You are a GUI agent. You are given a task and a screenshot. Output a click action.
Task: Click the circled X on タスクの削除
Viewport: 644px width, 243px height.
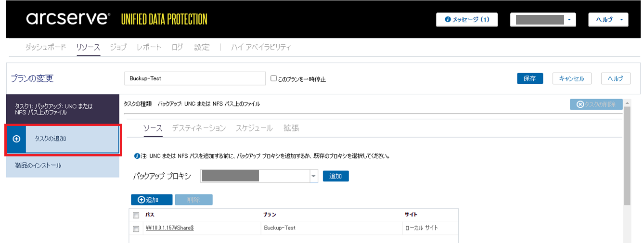[580, 104]
